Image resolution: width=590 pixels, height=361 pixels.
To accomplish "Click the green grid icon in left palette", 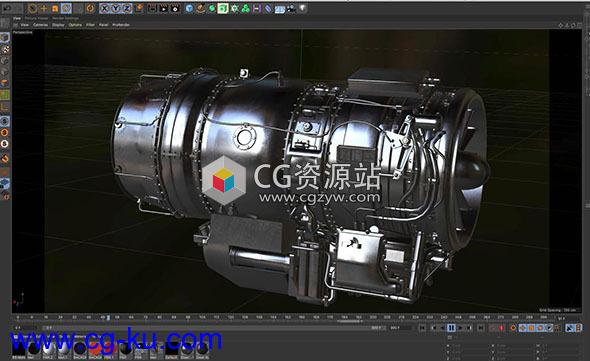I will point(5,94).
